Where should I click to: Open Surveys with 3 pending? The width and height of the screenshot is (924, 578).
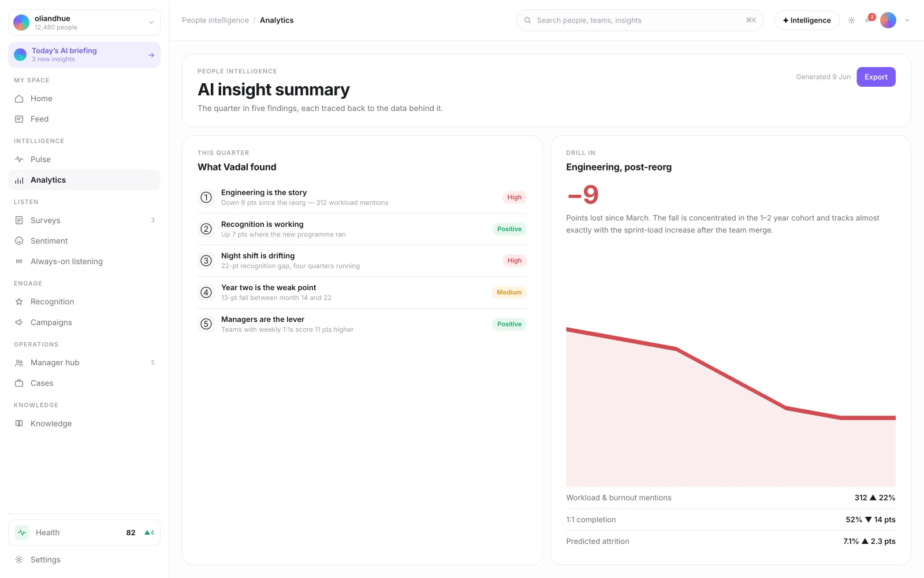84,221
